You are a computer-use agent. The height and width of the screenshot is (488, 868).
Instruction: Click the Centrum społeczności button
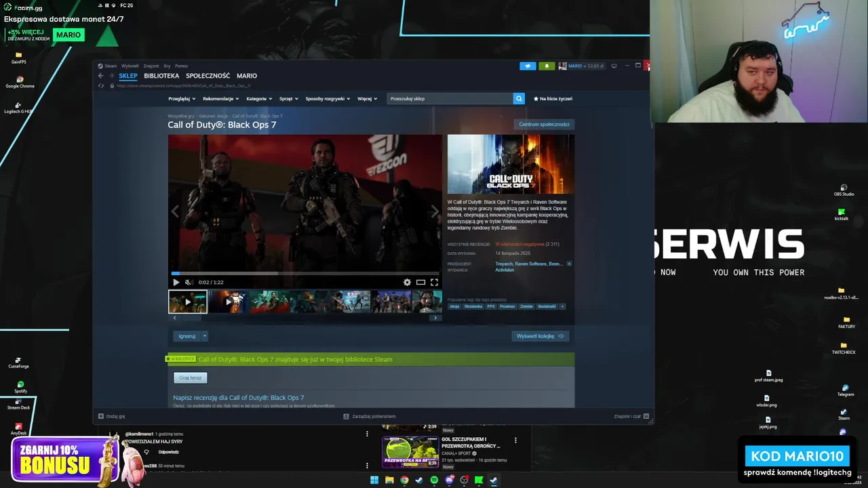click(x=544, y=124)
